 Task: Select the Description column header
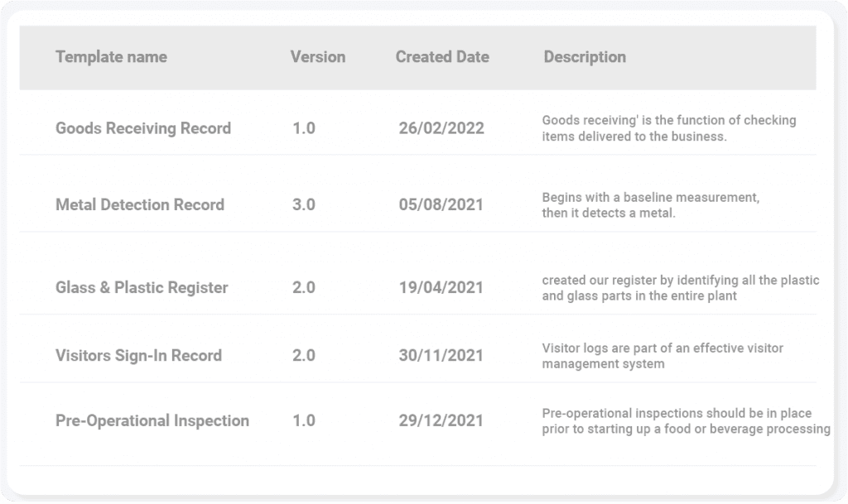tap(585, 57)
